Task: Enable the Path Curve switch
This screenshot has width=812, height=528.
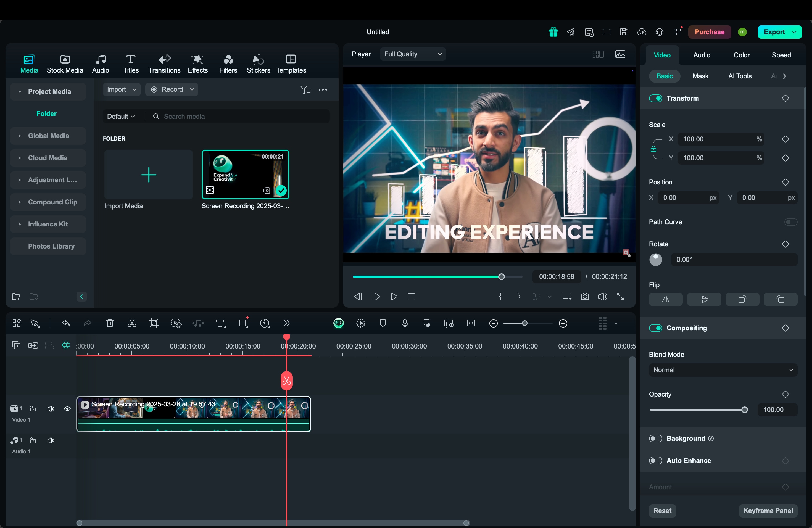Action: click(x=790, y=222)
